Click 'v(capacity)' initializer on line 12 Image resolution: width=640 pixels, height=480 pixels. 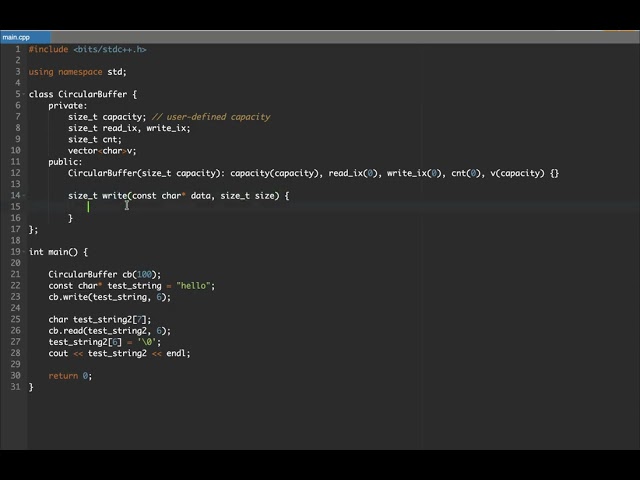(x=518, y=173)
